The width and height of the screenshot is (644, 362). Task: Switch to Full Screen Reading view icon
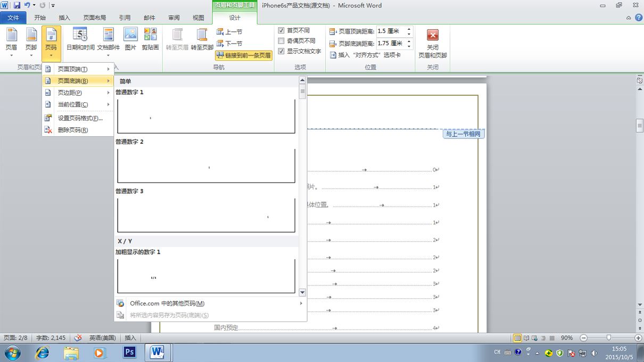[x=526, y=338]
